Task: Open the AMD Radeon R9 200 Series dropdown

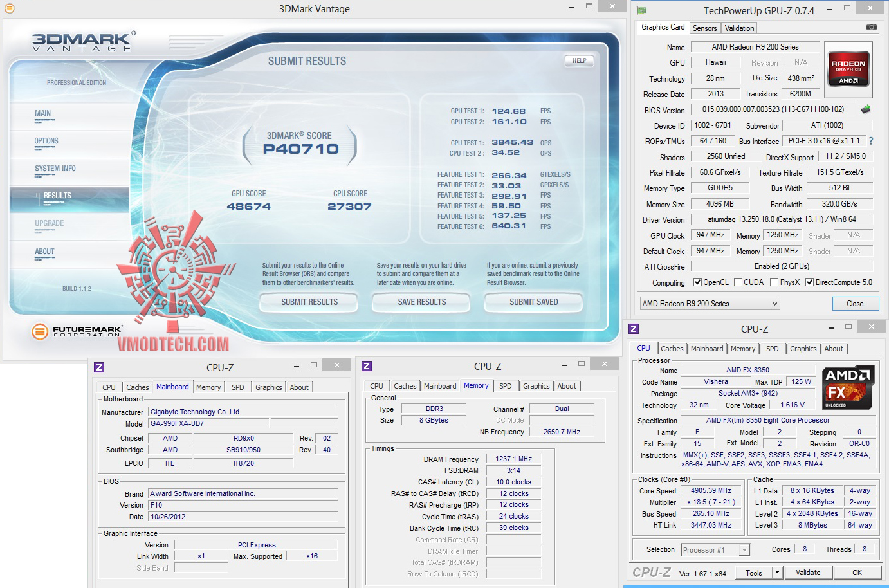Action: coord(710,304)
